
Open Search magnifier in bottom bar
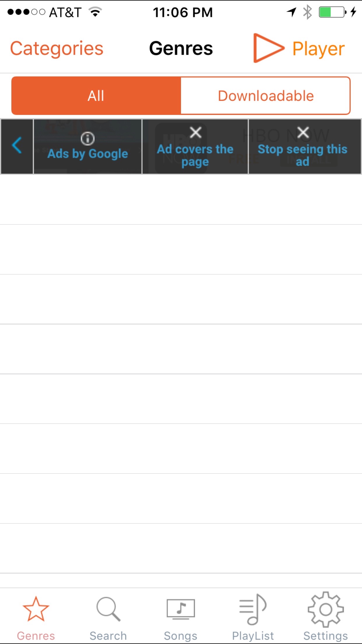108,609
